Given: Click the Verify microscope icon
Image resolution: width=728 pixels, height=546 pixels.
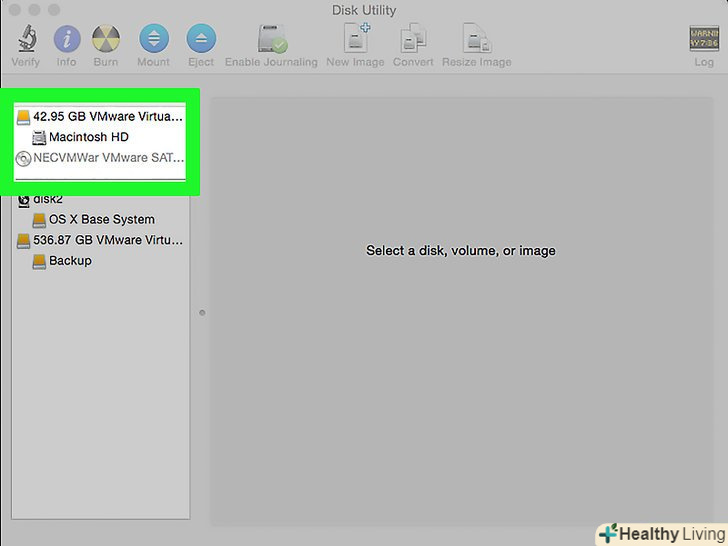Looking at the screenshot, I should (27, 38).
